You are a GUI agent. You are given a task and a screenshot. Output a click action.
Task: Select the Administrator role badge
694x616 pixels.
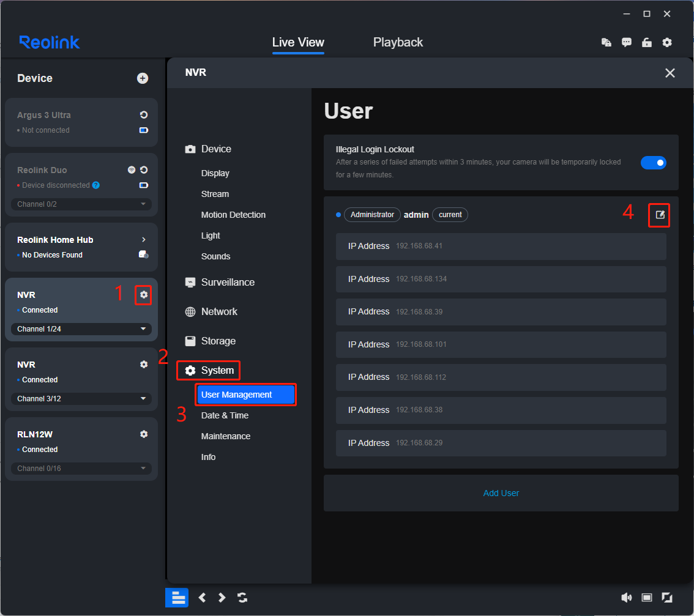point(372,215)
